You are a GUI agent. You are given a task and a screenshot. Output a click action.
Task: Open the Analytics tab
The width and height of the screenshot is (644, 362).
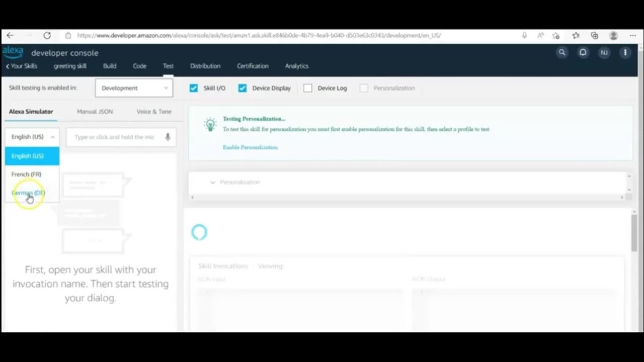tap(297, 66)
